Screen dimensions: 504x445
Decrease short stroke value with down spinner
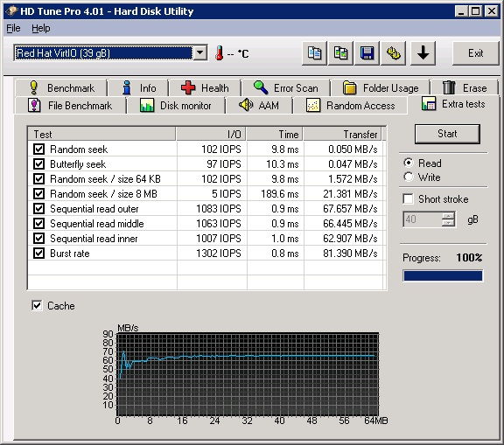coord(448,222)
